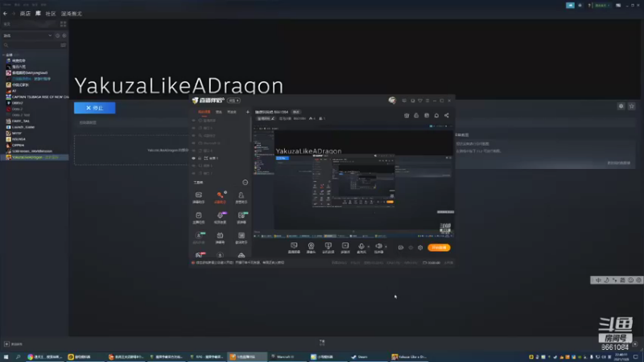Open third tool in toolbox second row
The height and width of the screenshot is (362, 644).
coord(241,217)
